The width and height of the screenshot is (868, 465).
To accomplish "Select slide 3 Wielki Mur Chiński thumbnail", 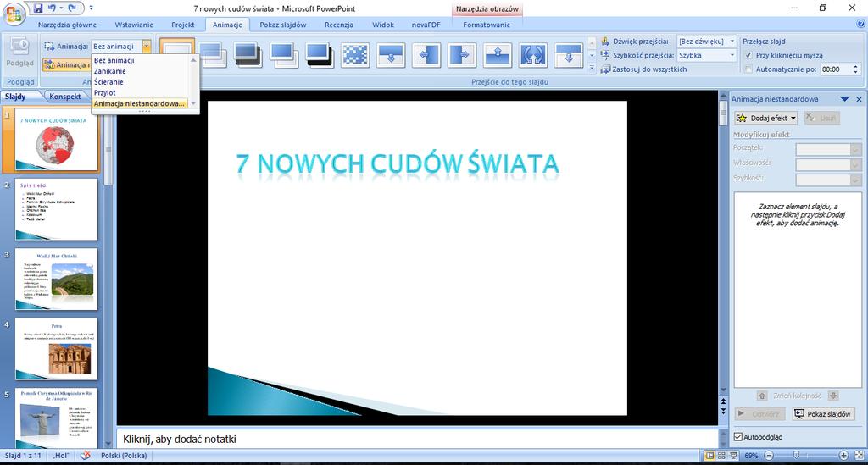I will point(57,280).
